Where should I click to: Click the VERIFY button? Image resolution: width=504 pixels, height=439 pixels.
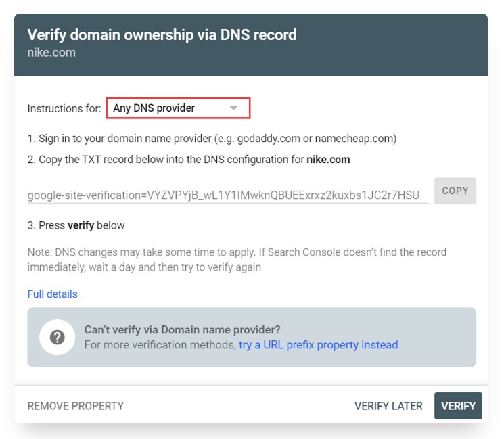[458, 406]
